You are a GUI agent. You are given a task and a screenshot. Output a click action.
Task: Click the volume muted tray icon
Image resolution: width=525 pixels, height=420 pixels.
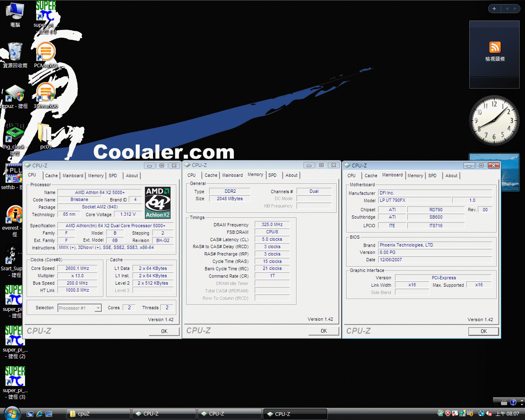click(x=488, y=413)
